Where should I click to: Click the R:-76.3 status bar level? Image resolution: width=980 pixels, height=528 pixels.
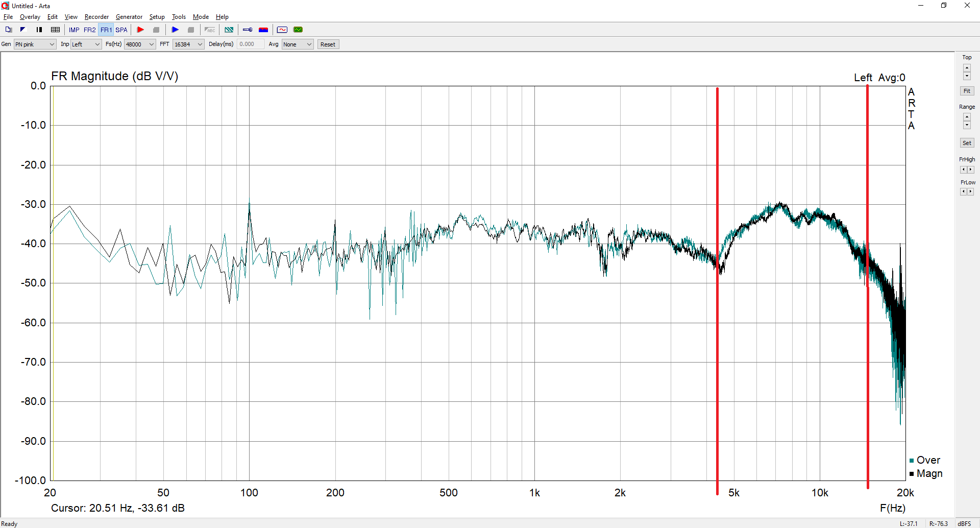(x=938, y=524)
